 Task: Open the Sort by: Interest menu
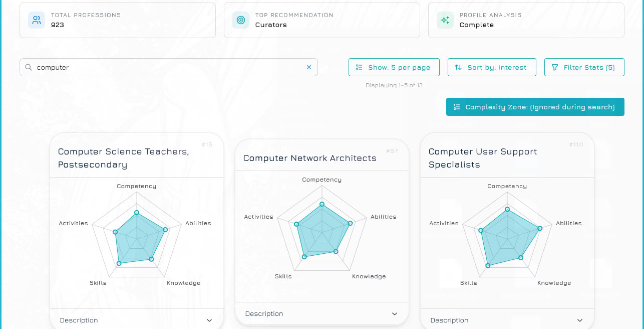pyautogui.click(x=492, y=67)
